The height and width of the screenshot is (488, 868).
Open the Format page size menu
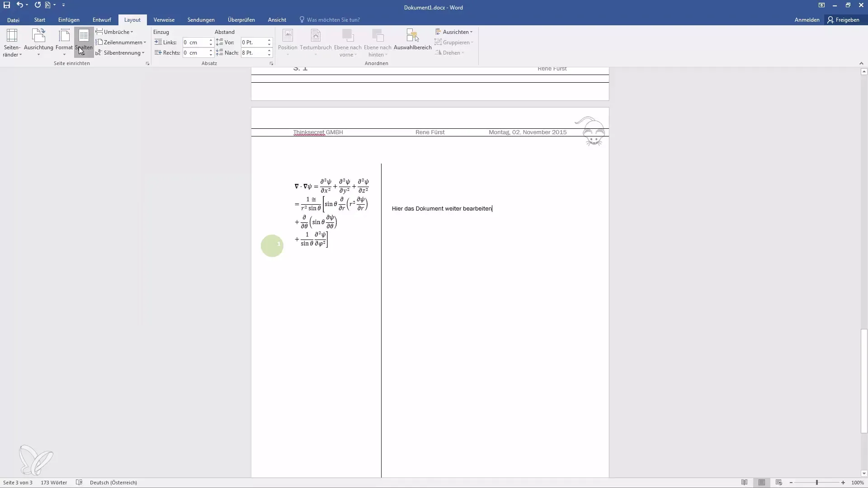pyautogui.click(x=64, y=43)
